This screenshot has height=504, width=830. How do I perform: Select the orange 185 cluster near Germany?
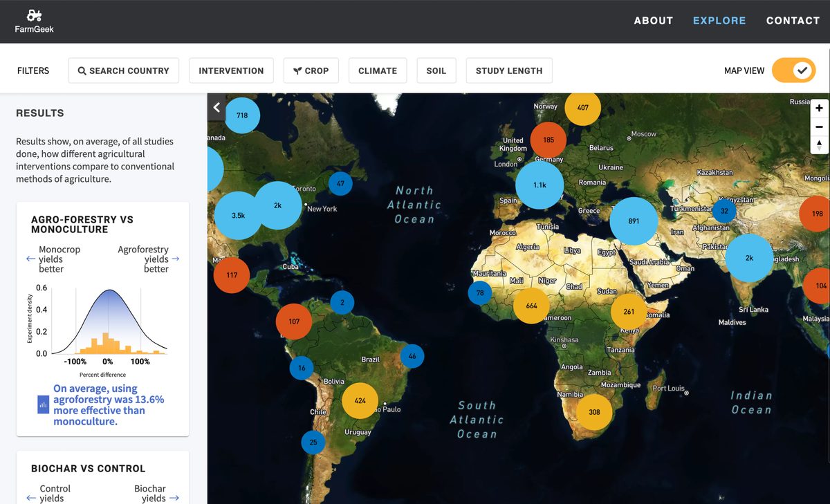click(x=548, y=140)
